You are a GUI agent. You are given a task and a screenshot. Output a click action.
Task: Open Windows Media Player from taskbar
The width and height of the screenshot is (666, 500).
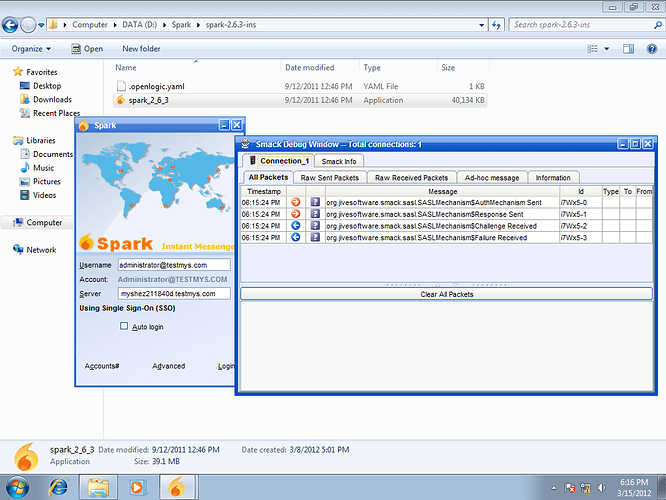(137, 488)
